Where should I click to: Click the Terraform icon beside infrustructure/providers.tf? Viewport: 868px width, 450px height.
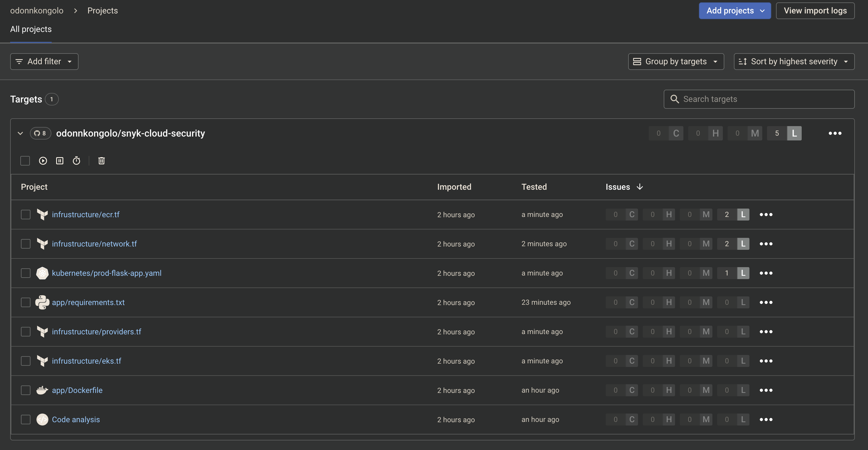(x=42, y=332)
